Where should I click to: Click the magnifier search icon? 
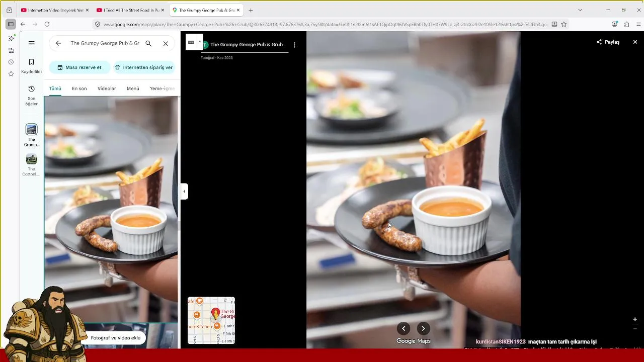(x=148, y=43)
